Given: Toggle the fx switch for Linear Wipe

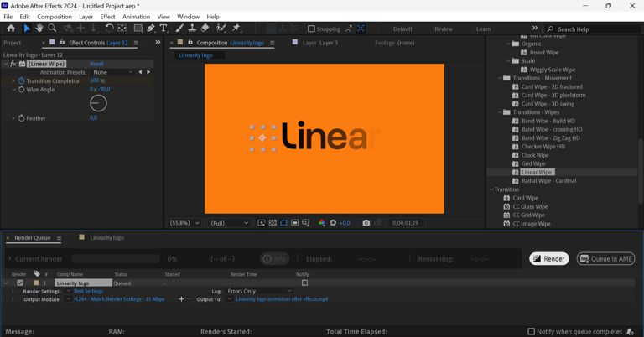Looking at the screenshot, I should point(13,64).
